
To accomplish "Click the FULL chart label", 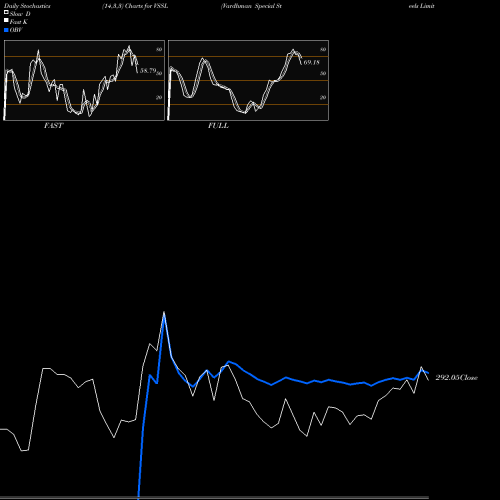I will point(218,126).
